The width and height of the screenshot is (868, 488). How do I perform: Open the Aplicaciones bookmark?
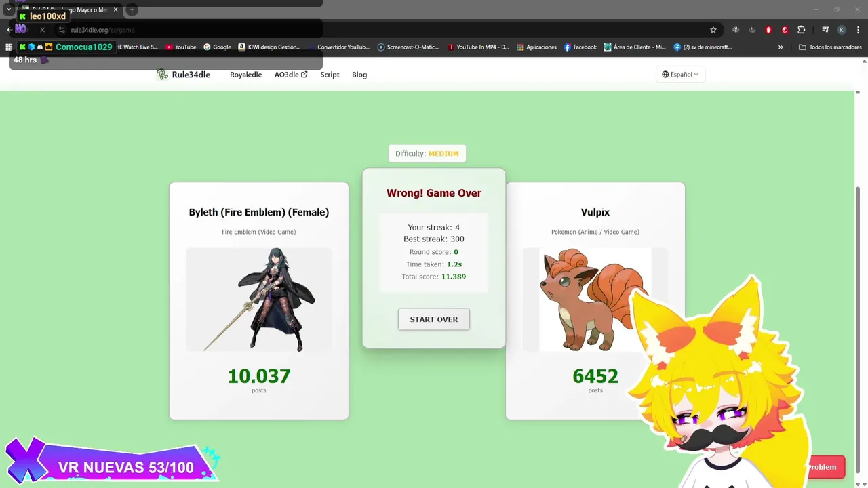click(x=536, y=47)
